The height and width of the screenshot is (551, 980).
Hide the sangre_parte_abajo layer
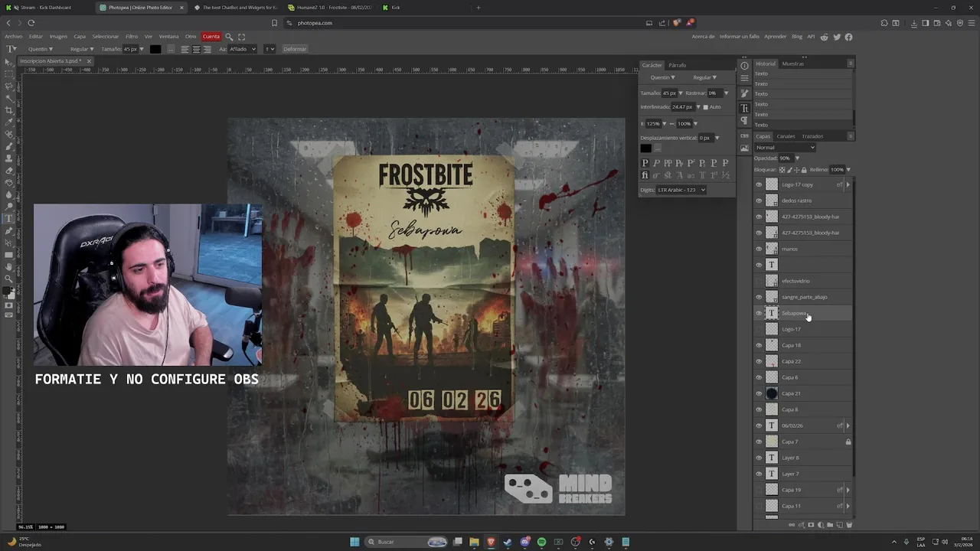759,297
